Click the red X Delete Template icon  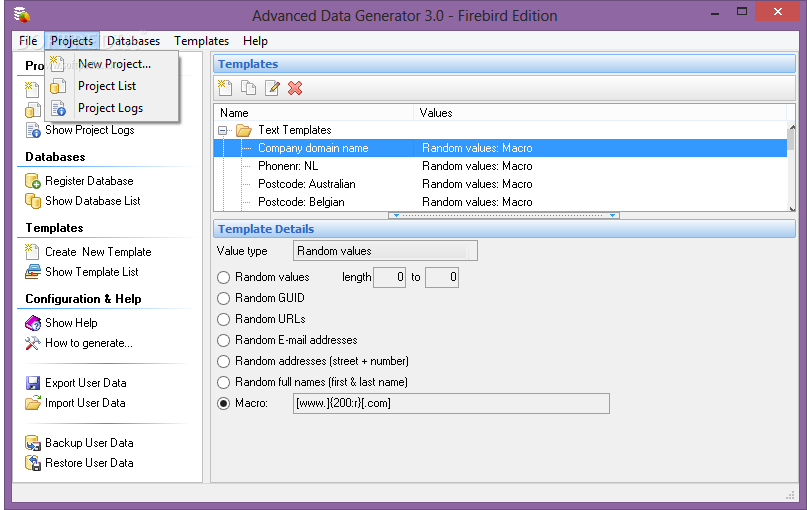click(x=295, y=88)
